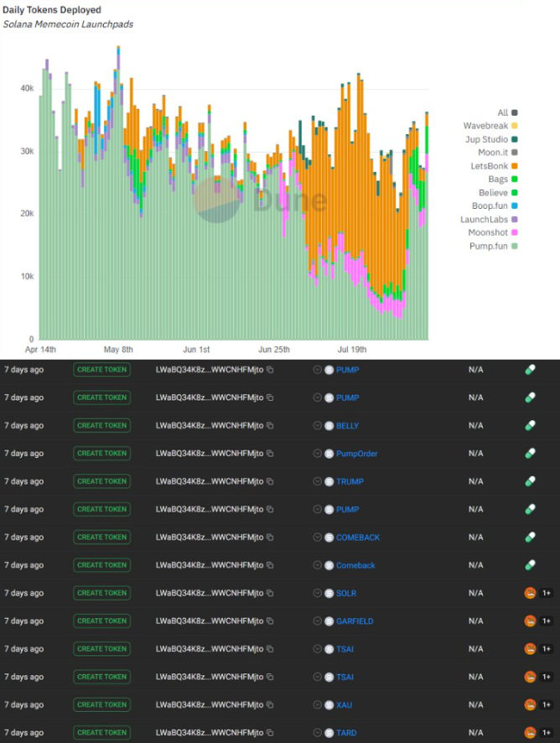The height and width of the screenshot is (743, 560).
Task: Click the 1+ badge in the XAU row
Action: point(547,705)
